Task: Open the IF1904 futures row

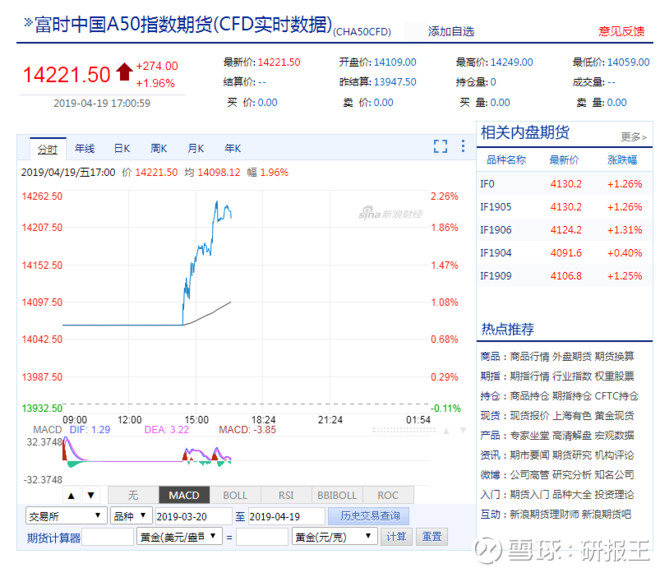Action: (x=564, y=253)
